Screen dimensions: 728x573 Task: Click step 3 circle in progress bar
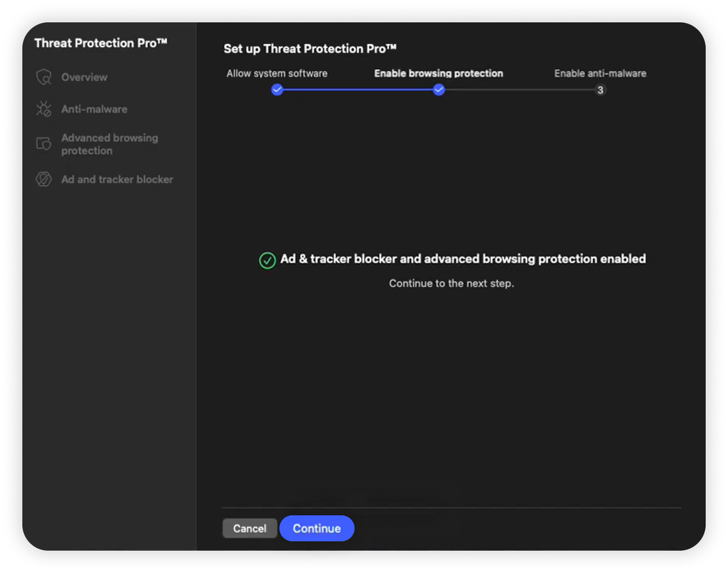tap(600, 90)
